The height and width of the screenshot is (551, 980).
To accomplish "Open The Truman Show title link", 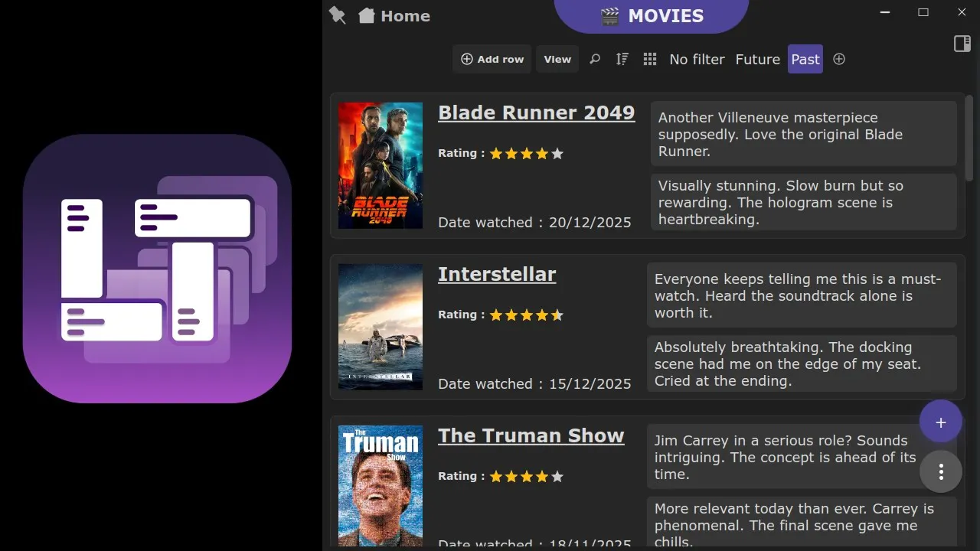I will [531, 435].
